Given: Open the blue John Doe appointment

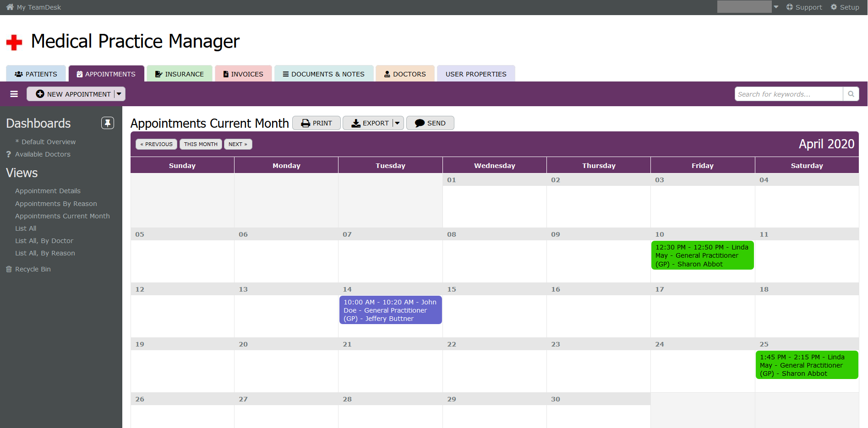Looking at the screenshot, I should point(390,310).
